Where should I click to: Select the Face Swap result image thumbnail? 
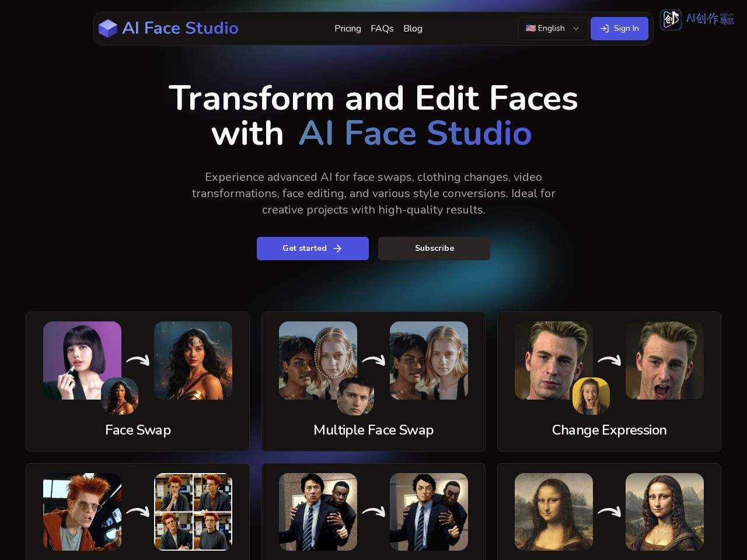pos(193,360)
